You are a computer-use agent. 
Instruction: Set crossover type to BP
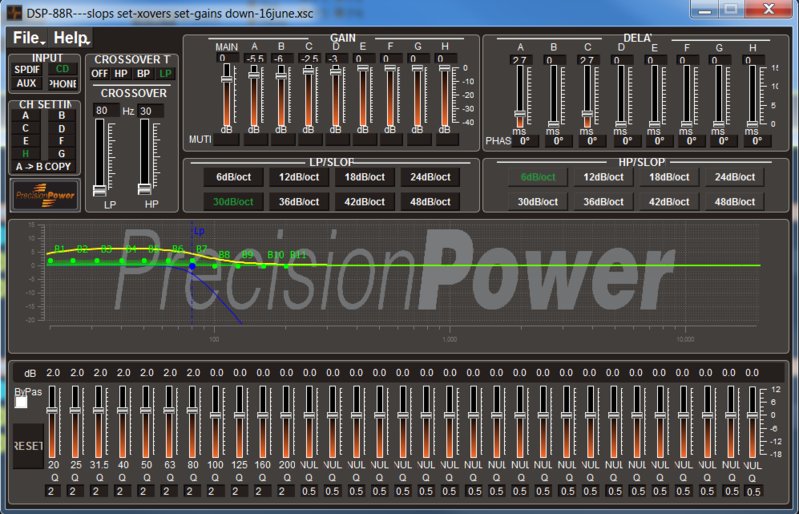(x=143, y=73)
